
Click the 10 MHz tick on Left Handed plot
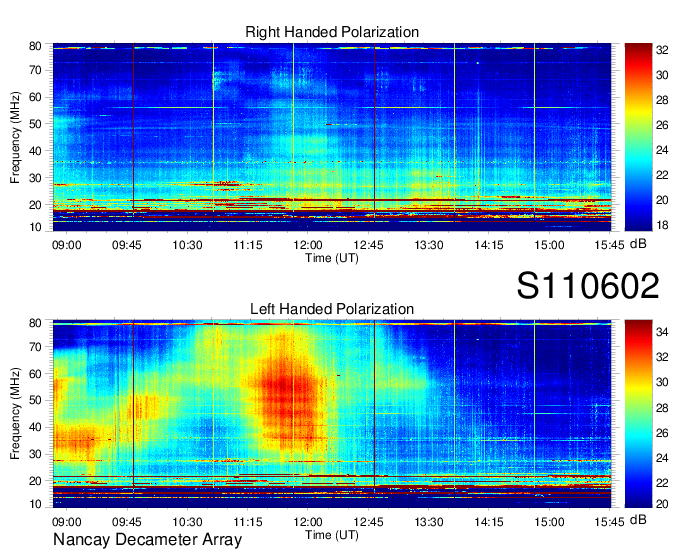35,504
